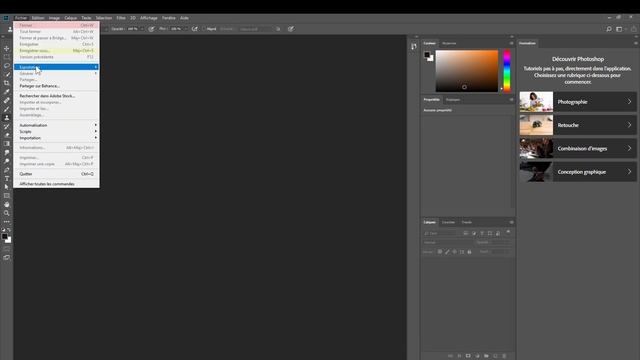Switch to the Nuancier tab
Screen dimensions: 640x360
[449, 43]
